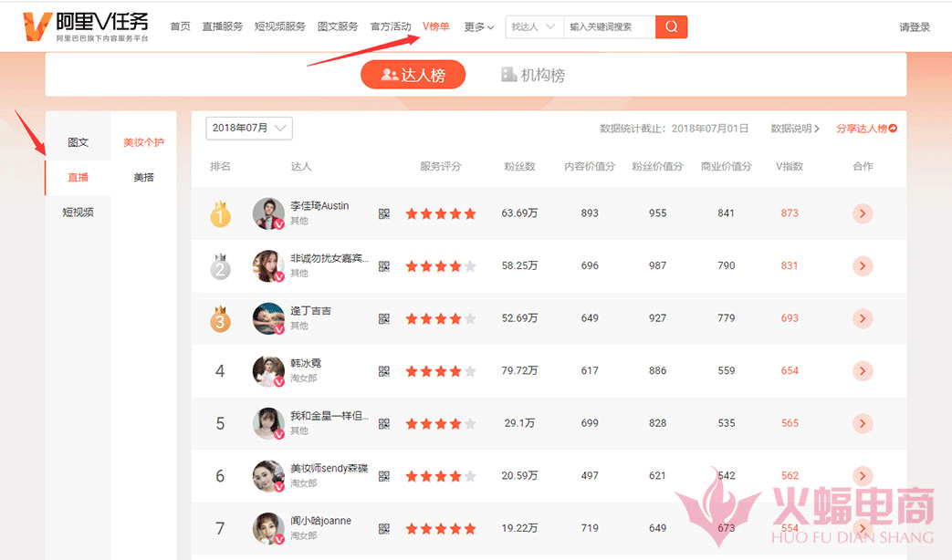Open QR code icon for 李佳琦Austin
952x560 pixels.
coord(384,213)
